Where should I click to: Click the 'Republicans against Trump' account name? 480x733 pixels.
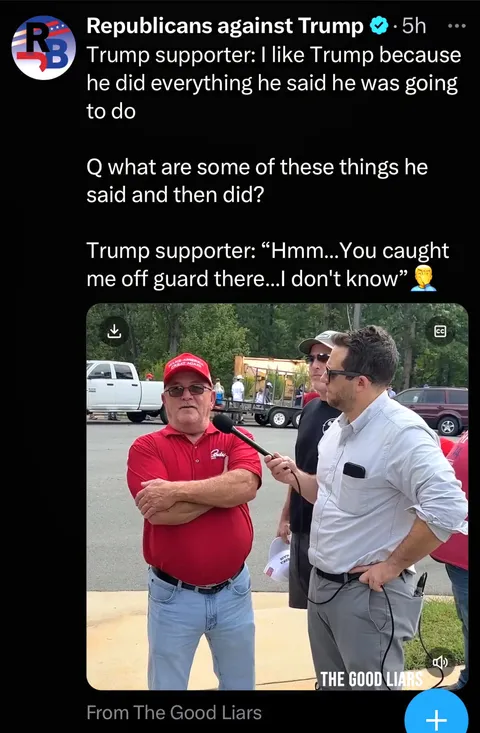(x=225, y=26)
